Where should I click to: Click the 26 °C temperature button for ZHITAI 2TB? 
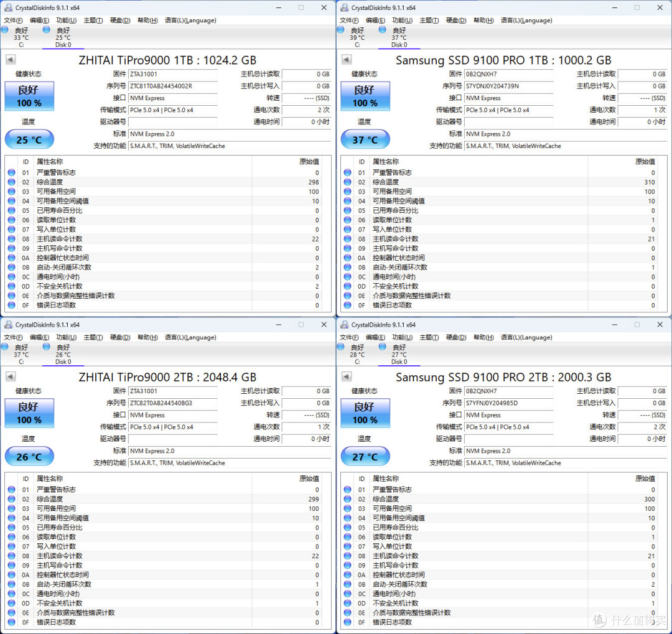coord(29,457)
